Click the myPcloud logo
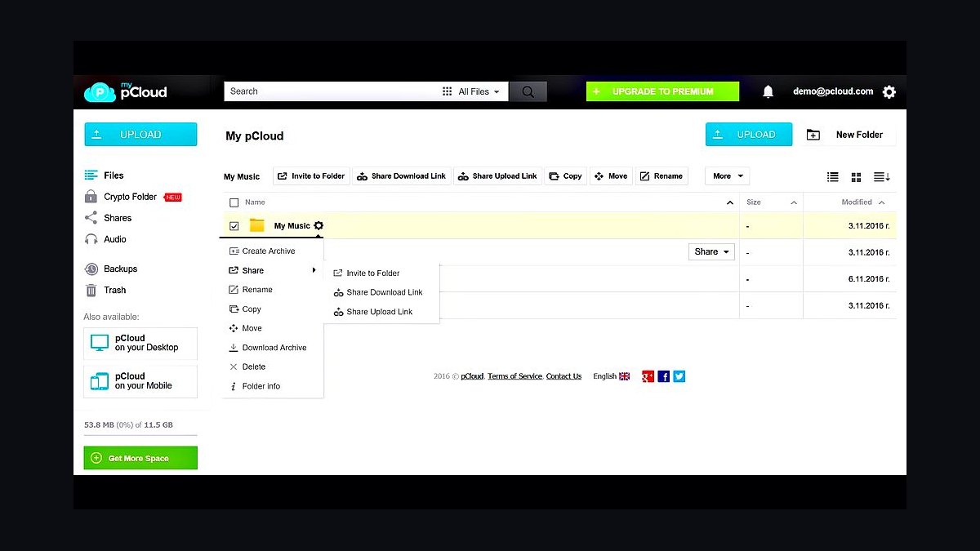Image resolution: width=980 pixels, height=551 pixels. coord(126,91)
